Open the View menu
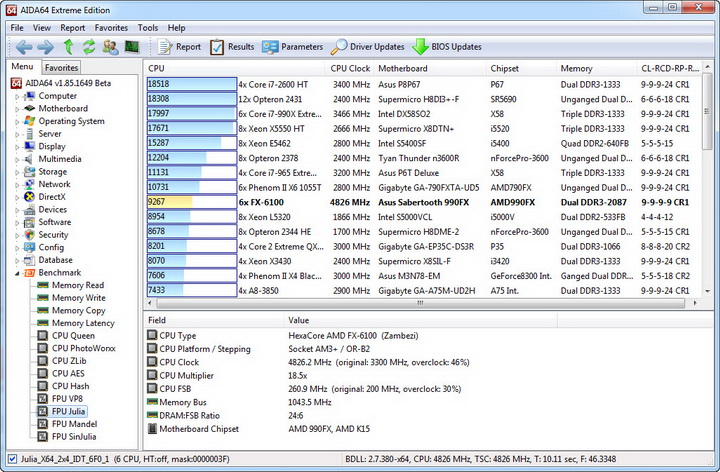Image resolution: width=720 pixels, height=472 pixels. pyautogui.click(x=41, y=28)
